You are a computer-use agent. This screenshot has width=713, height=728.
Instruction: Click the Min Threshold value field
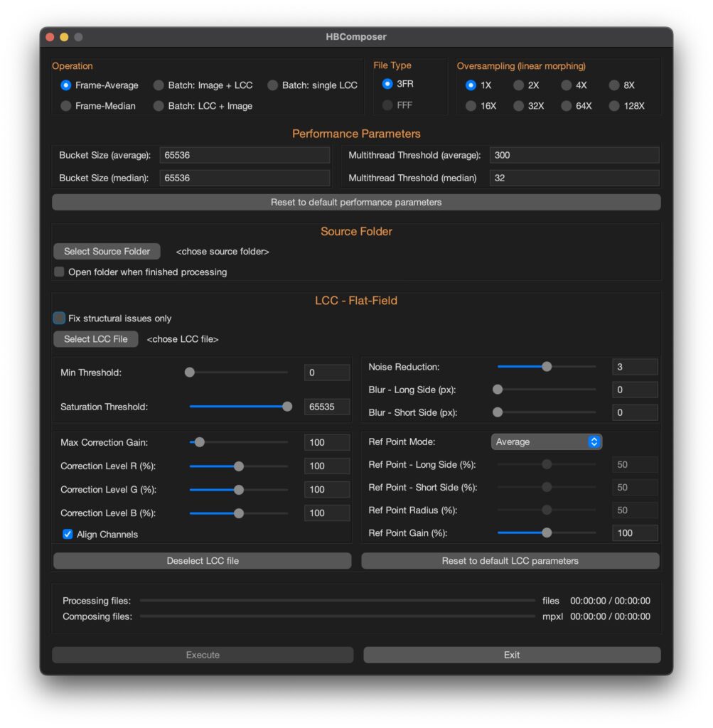(327, 373)
